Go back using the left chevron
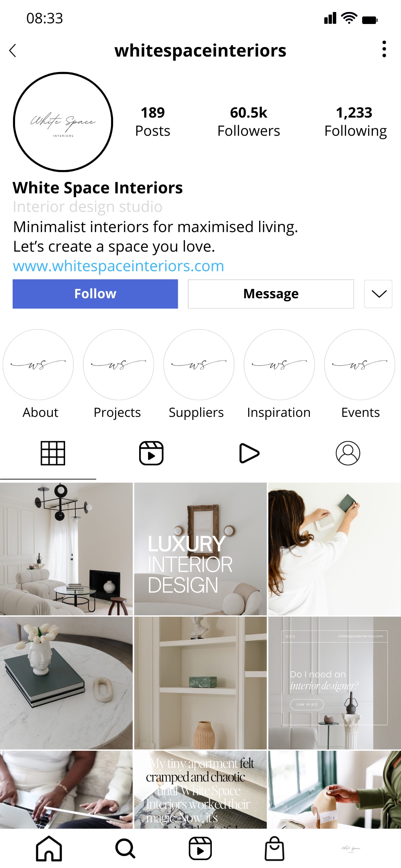401x868 pixels. (13, 51)
